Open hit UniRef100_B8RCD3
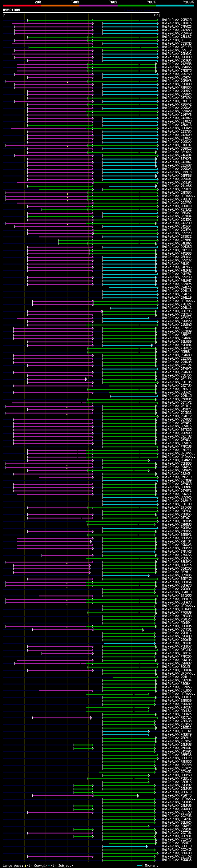This screenshot has height=868, width=197. 177,853
